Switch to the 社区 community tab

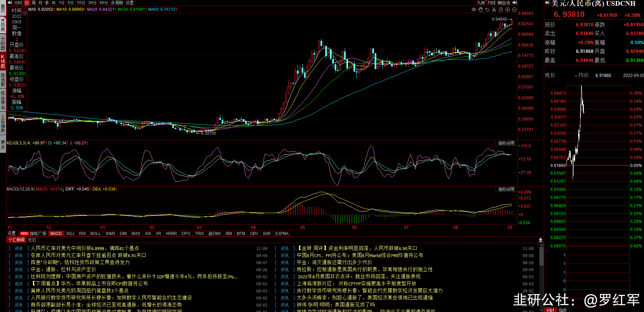(32, 240)
